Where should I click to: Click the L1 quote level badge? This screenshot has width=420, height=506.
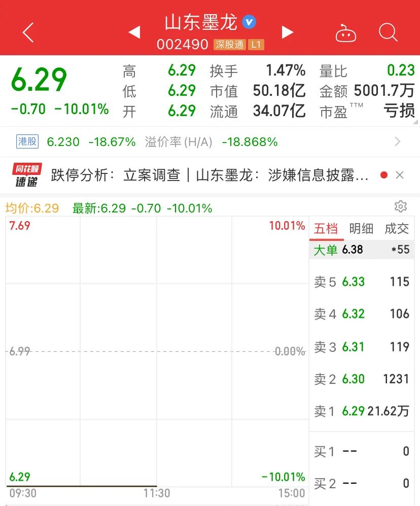pyautogui.click(x=256, y=45)
